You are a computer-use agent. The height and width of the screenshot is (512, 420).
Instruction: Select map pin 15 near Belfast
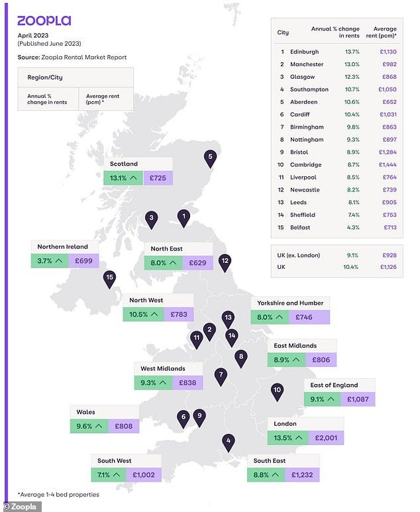tap(110, 278)
